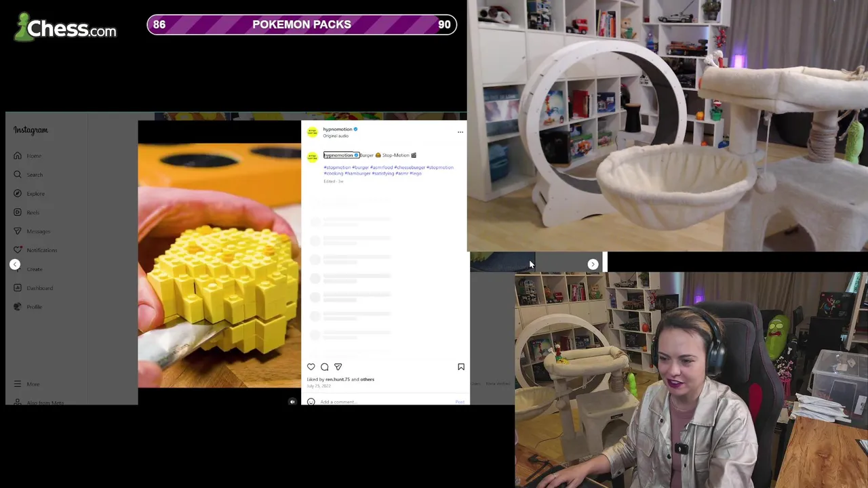Open the post's three-dot options menu
Viewport: 868px width, 488px height.
click(460, 132)
